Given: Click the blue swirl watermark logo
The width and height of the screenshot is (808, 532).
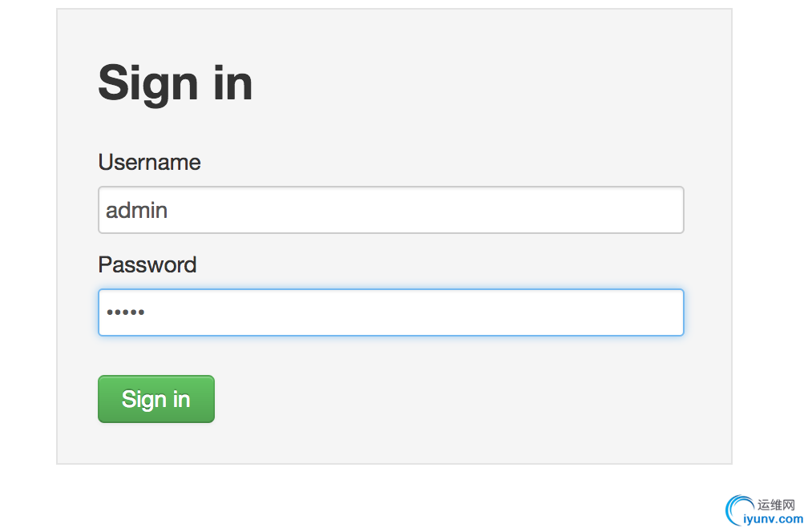Looking at the screenshot, I should point(738,510).
